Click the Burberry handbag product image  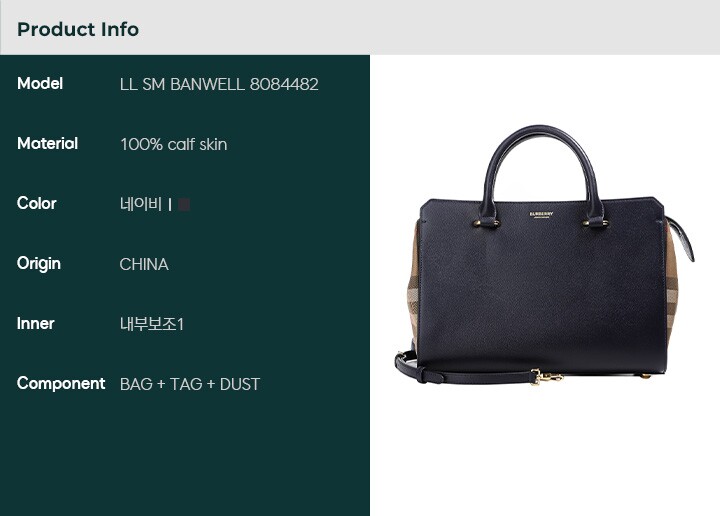(544, 255)
